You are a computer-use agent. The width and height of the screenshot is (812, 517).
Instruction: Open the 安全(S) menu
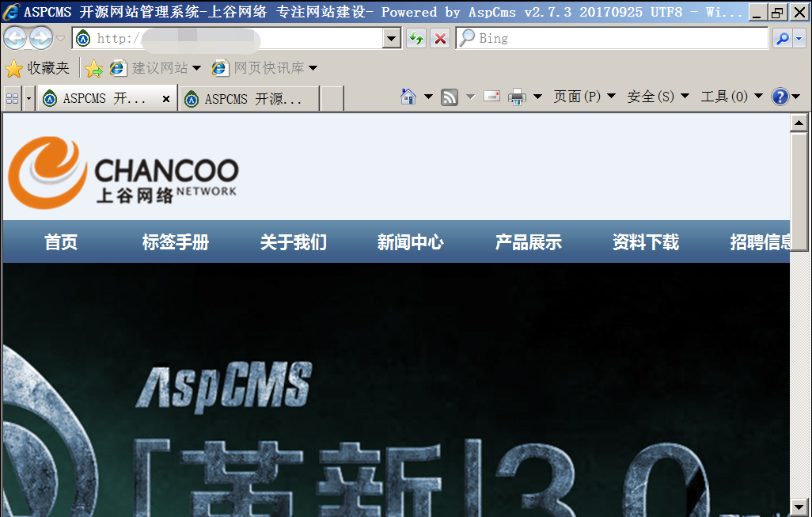658,97
